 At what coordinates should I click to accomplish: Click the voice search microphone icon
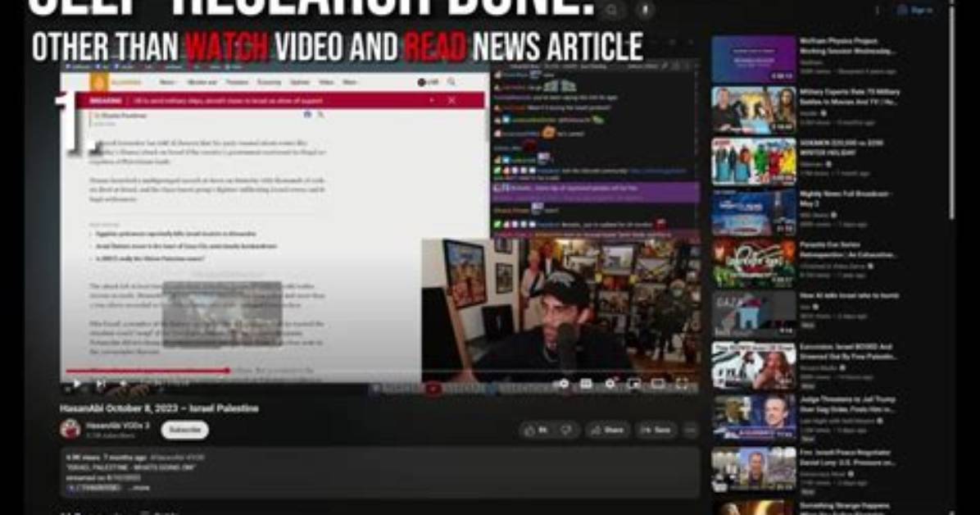pyautogui.click(x=645, y=9)
